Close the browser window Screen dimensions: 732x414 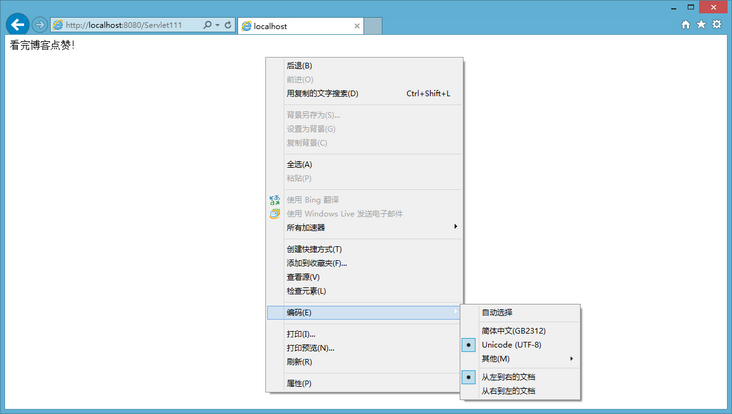click(x=713, y=7)
